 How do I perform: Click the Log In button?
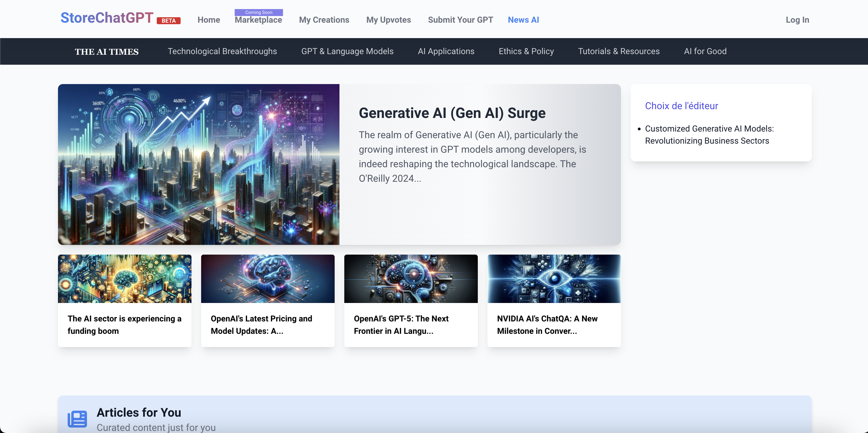pos(797,20)
